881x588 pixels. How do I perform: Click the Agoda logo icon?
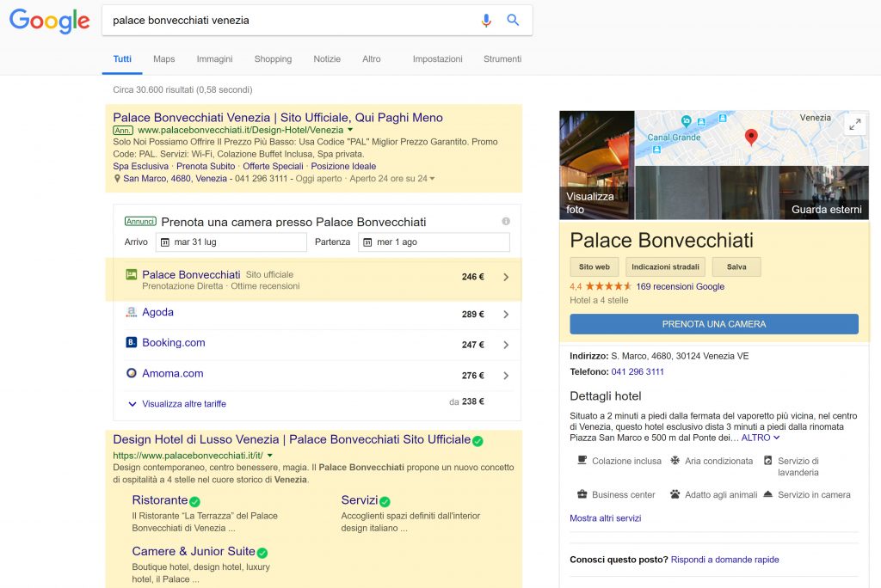click(x=132, y=312)
